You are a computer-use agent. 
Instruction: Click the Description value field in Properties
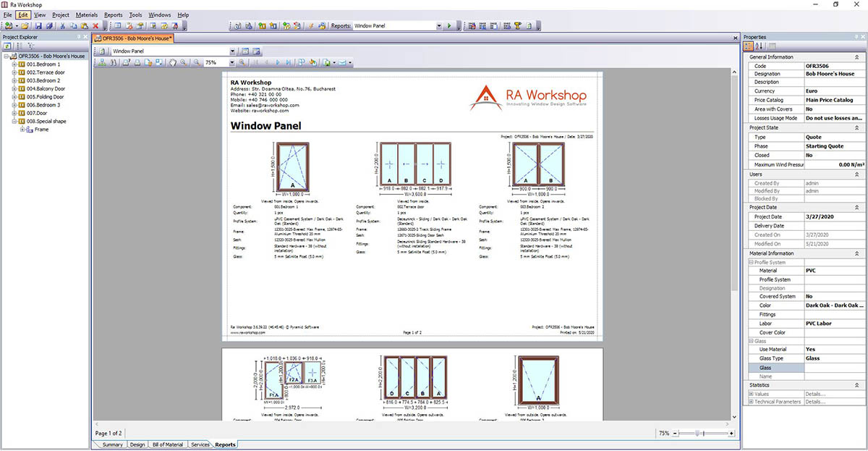(833, 83)
